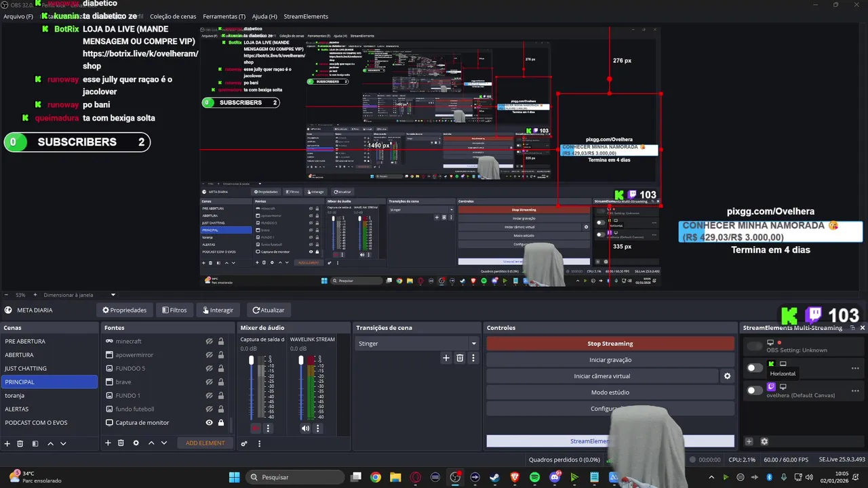This screenshot has height=488, width=868.
Task: Click the Windows taskbar Pesquisar search box
Action: point(294,477)
